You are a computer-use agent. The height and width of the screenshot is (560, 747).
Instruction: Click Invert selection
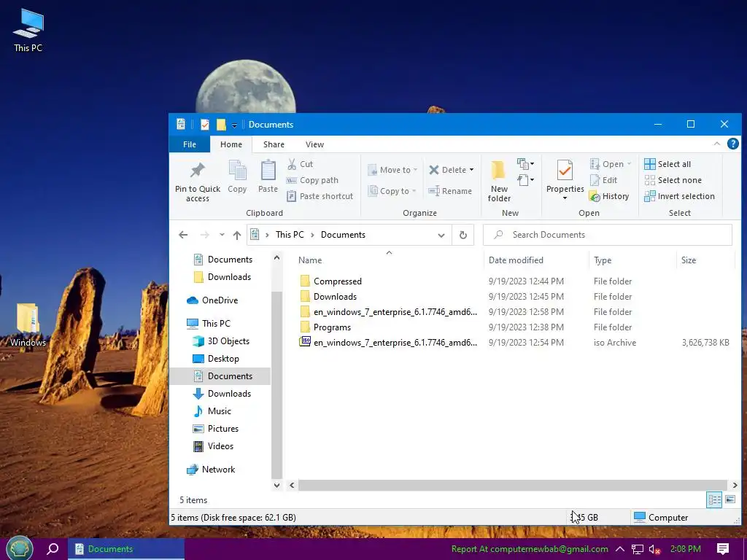[x=679, y=196]
